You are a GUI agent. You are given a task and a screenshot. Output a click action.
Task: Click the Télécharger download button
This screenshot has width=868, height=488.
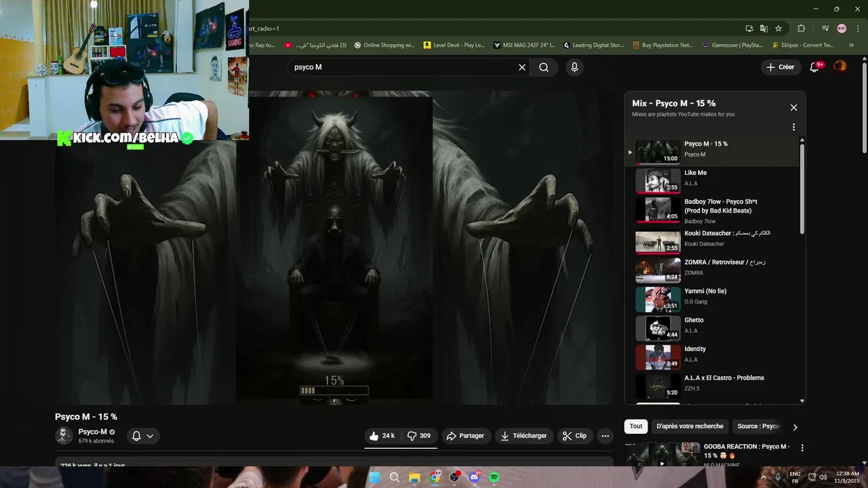coord(524,436)
